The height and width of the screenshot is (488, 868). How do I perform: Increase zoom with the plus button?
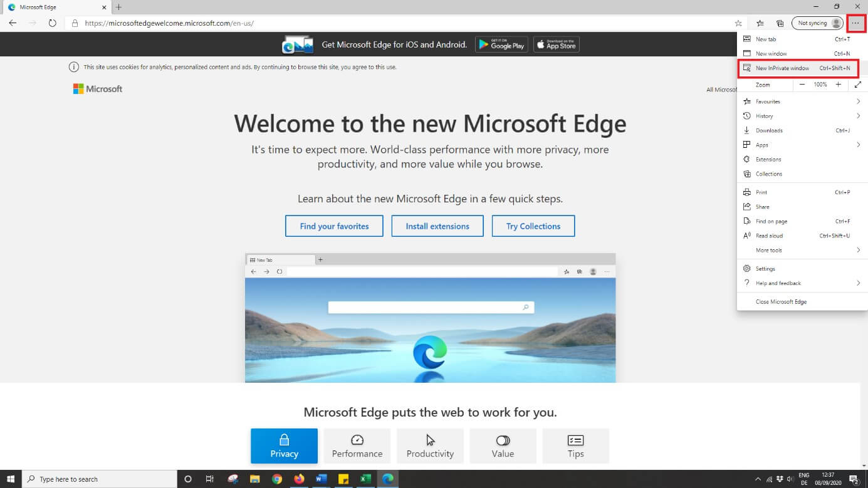pyautogui.click(x=839, y=85)
